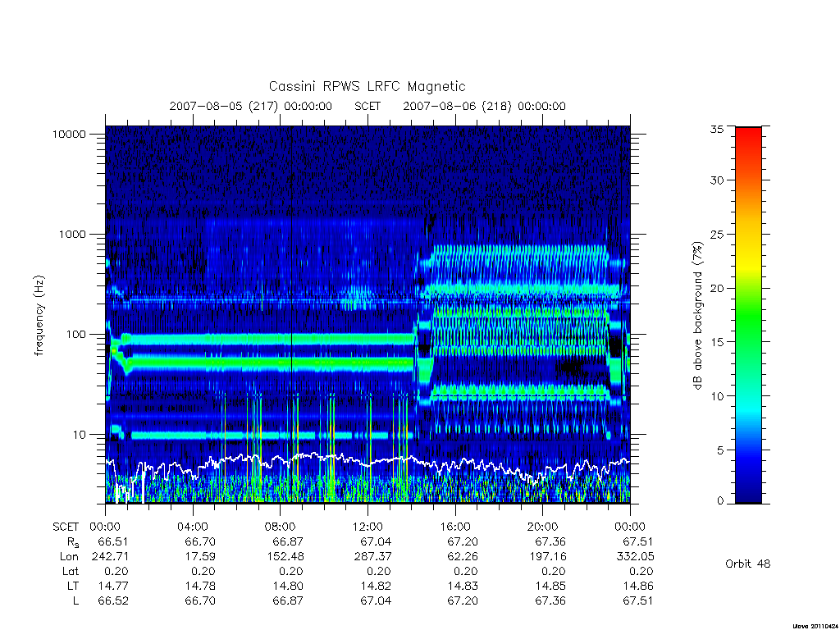Click the Rs value "66.51"

(113, 541)
